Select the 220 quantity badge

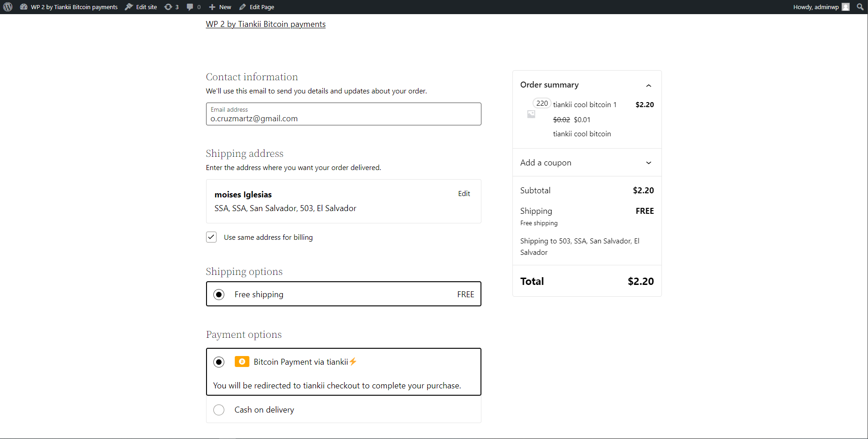542,103
